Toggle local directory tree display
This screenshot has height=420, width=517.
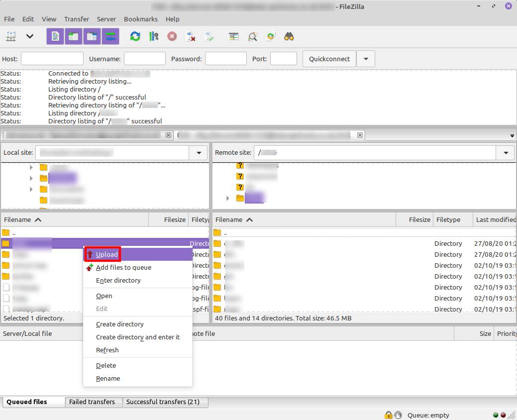click(74, 36)
